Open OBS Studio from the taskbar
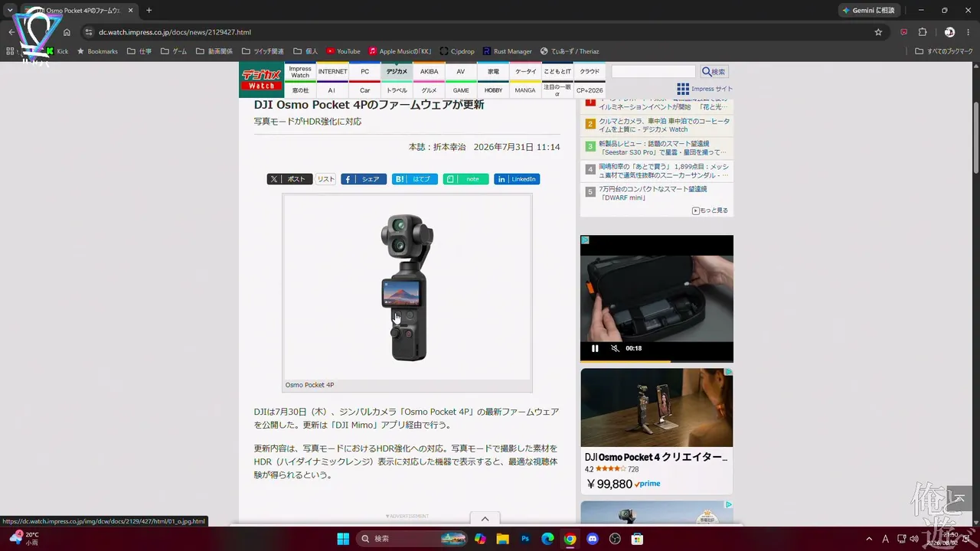The image size is (980, 551). point(614,539)
